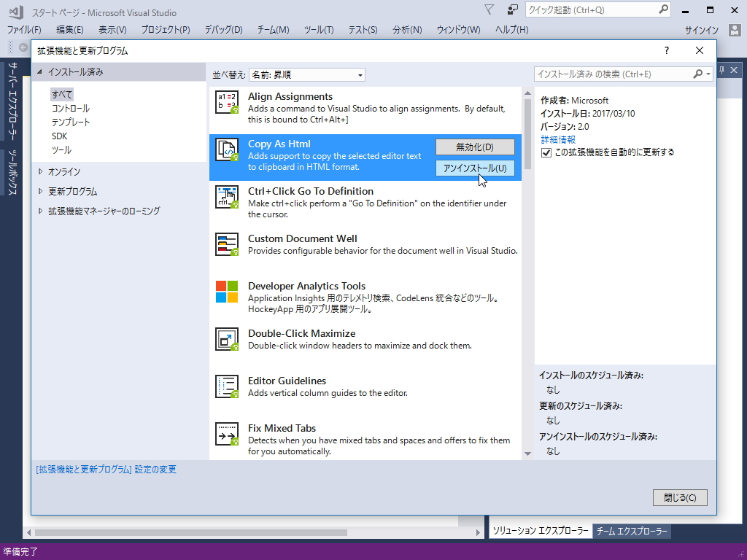Switch to ソリューション エクスプローラー tab
This screenshot has width=747, height=560.
[541, 531]
